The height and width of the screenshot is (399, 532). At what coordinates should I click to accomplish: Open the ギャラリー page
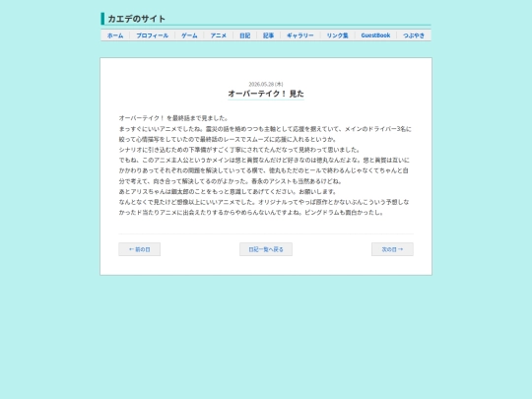(300, 35)
